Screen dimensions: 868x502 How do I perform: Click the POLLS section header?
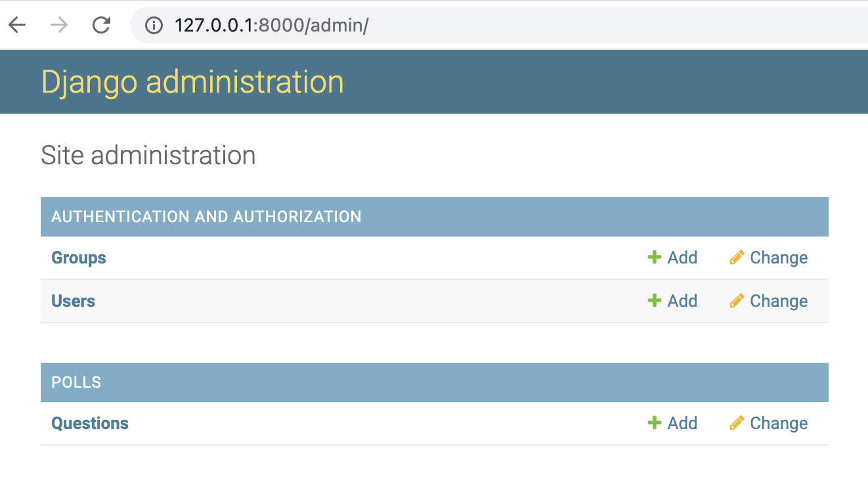76,382
